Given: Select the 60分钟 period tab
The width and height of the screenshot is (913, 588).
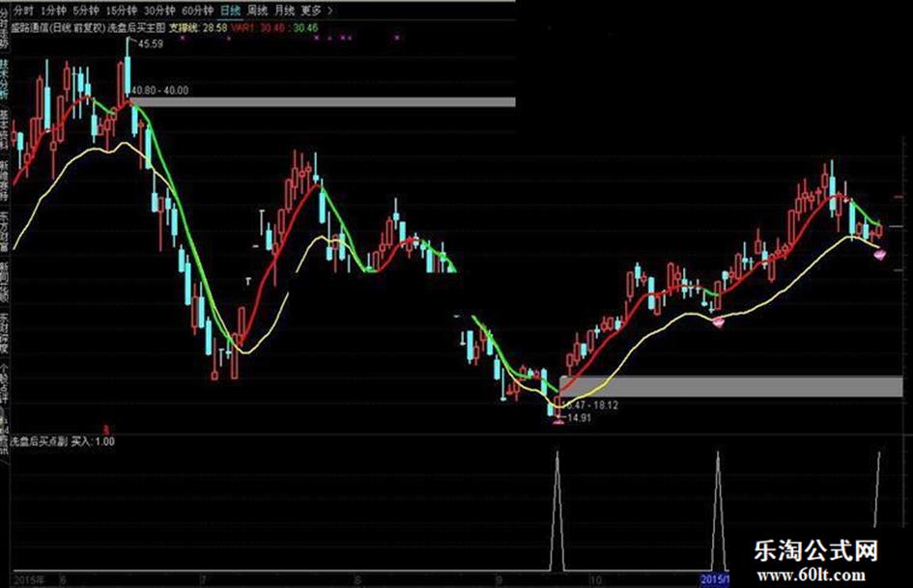Looking at the screenshot, I should 197,11.
